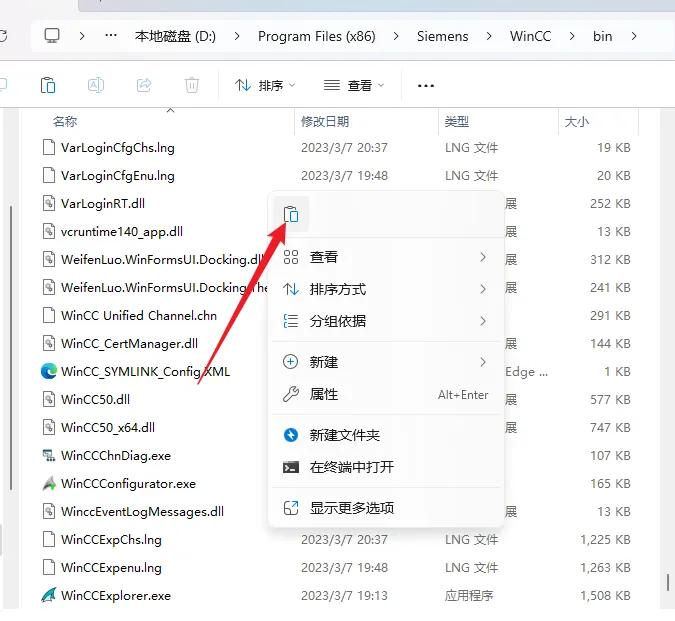Click the This PC monitor icon
Screen dimensions: 675x621
(x=52, y=36)
